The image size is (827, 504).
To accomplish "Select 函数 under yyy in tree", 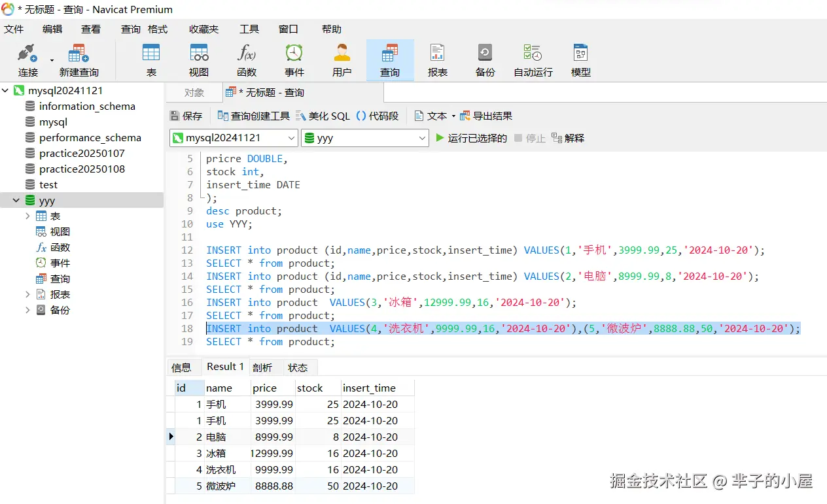I will coord(60,247).
